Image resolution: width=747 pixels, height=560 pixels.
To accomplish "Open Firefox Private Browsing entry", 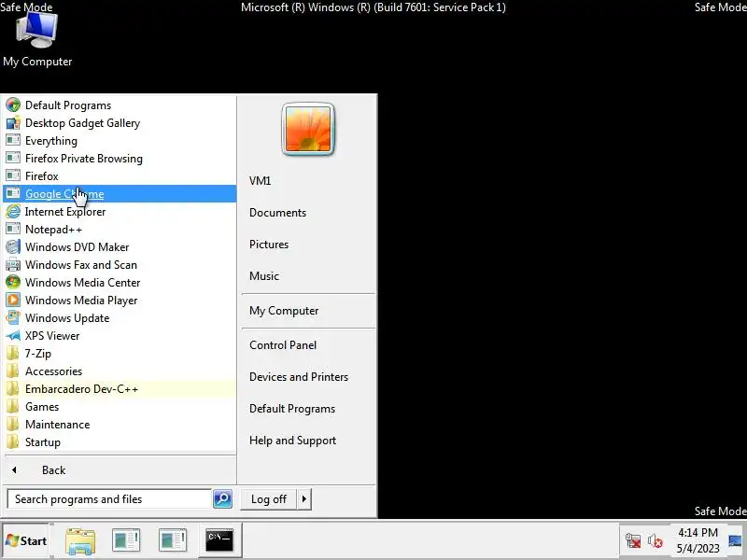I will 120,158.
